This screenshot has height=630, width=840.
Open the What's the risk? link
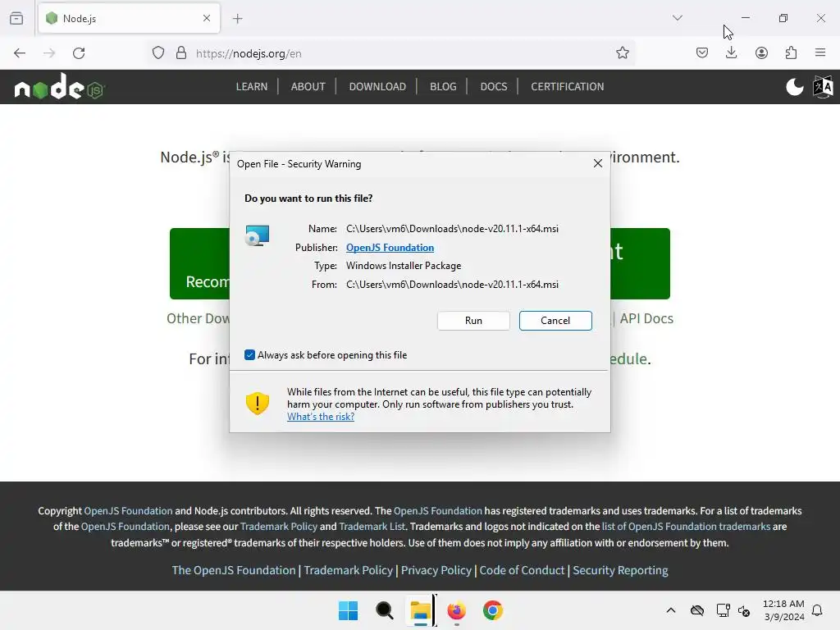click(x=321, y=417)
